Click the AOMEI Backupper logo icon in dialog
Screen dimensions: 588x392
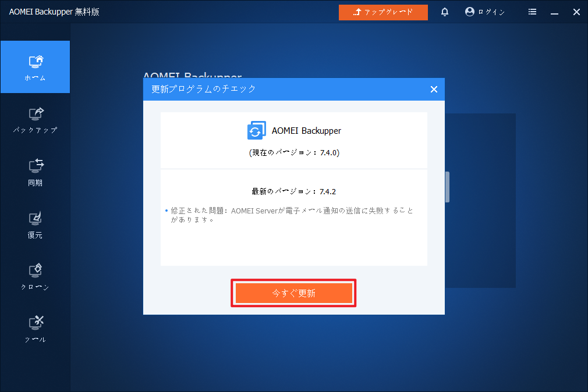tap(257, 130)
